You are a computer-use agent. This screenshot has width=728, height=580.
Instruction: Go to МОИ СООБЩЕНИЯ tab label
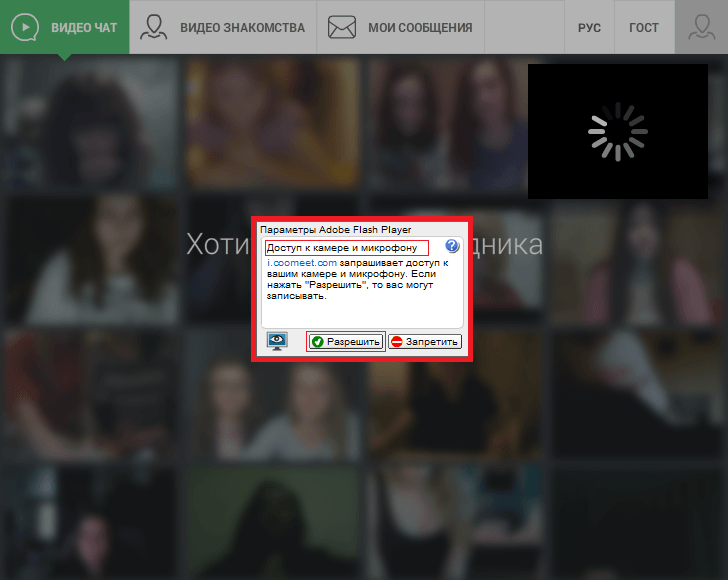(421, 27)
